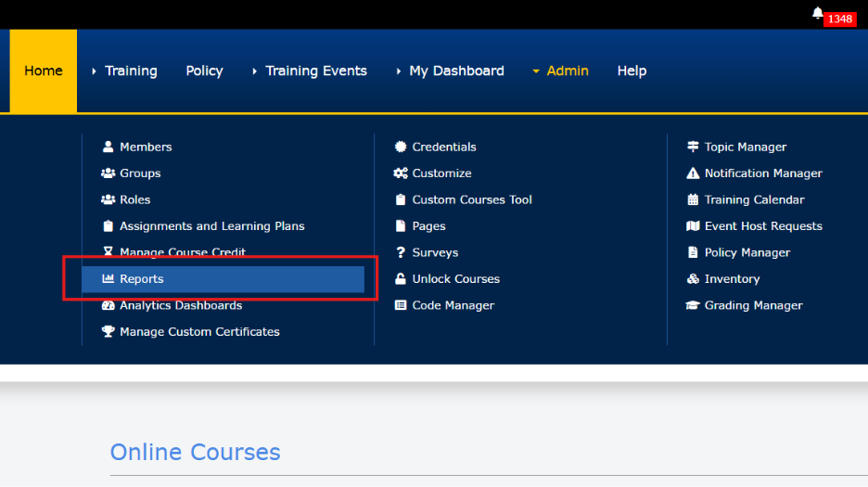Image resolution: width=868 pixels, height=487 pixels.
Task: Select the Admin menu
Action: (x=568, y=70)
